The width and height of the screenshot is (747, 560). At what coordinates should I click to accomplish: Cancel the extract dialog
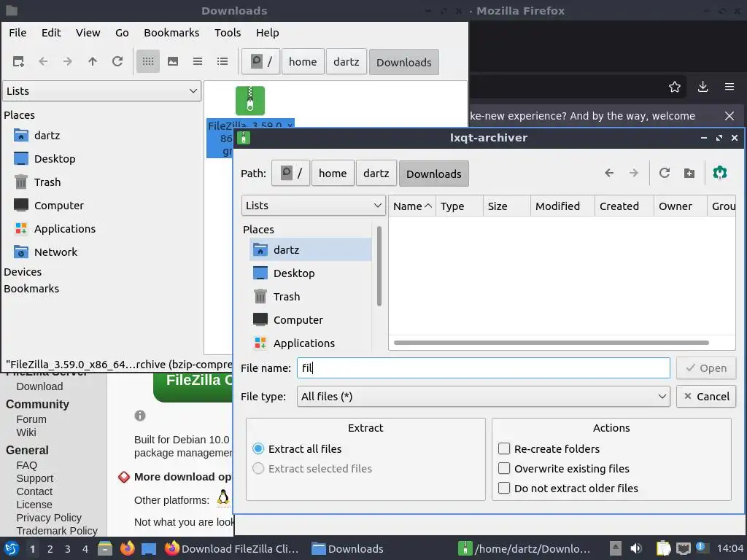tap(706, 396)
